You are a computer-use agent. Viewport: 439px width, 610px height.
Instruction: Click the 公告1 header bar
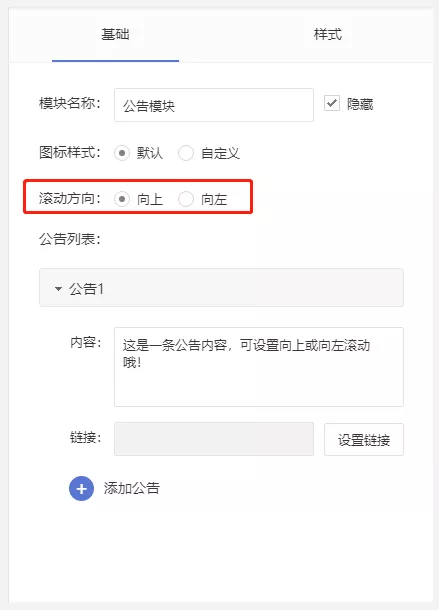[221, 287]
